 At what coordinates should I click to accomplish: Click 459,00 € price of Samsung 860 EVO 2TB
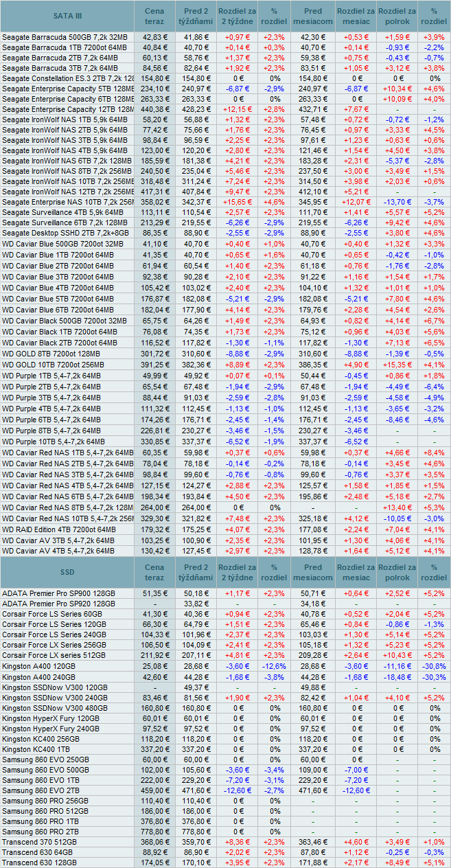coord(154,790)
